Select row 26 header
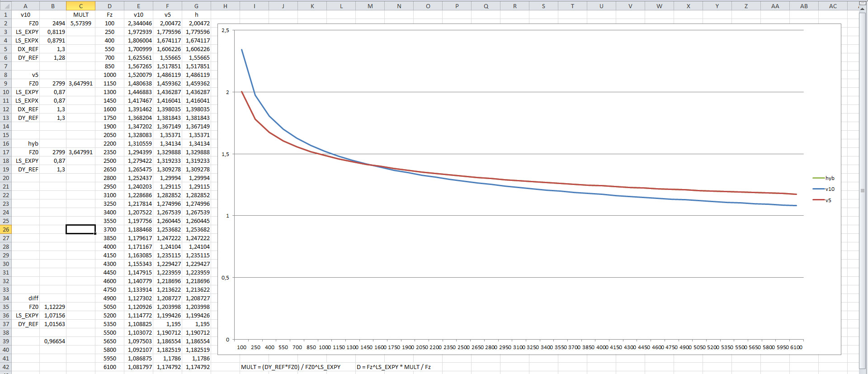The height and width of the screenshot is (374, 868). pos(5,229)
